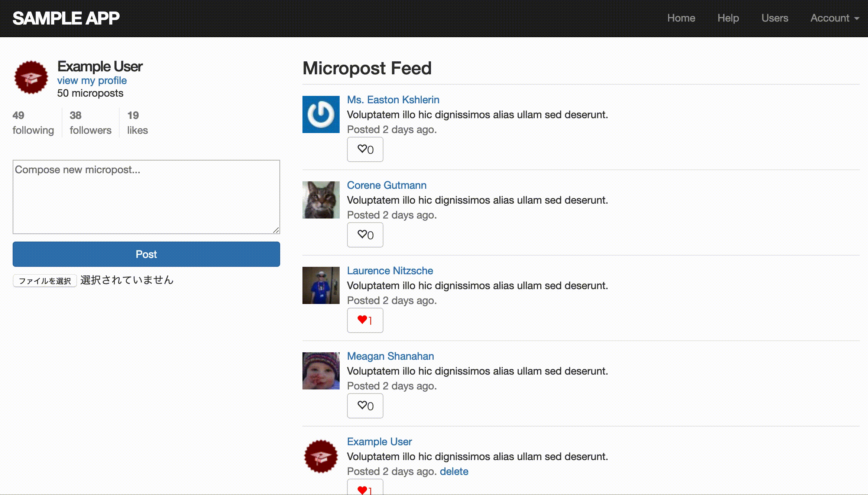Image resolution: width=868 pixels, height=495 pixels.
Task: Click Meagan Shanahan's baby avatar image
Action: click(x=321, y=371)
